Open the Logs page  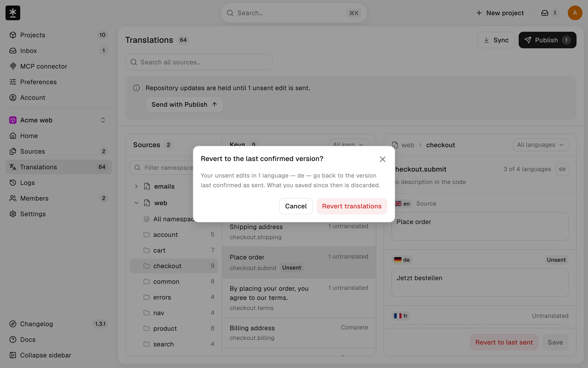(x=59, y=183)
